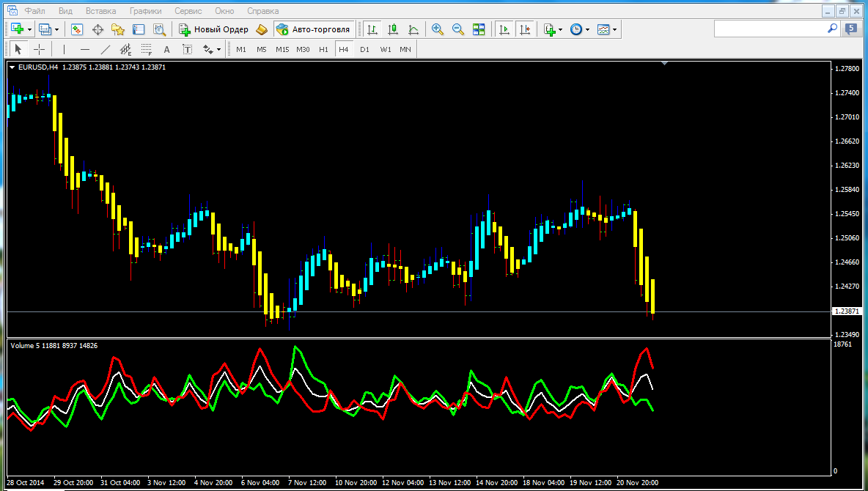Zoom in on the chart
This screenshot has width=868, height=491.
438,29
